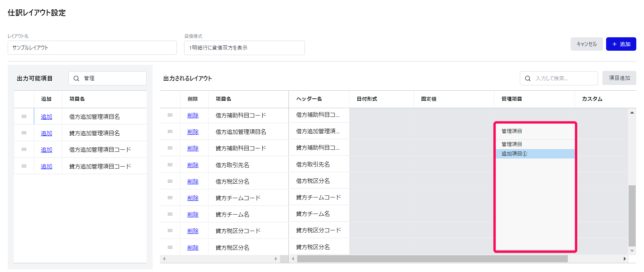
Task: Click the レイアウト名 input field
Action: click(x=92, y=48)
